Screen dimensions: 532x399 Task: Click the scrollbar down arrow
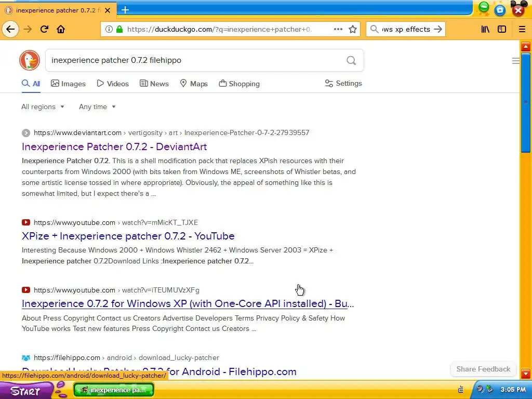526,374
